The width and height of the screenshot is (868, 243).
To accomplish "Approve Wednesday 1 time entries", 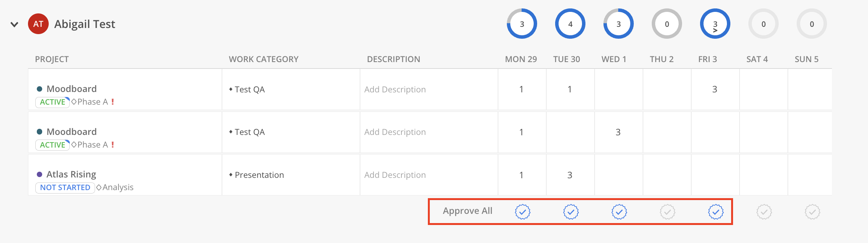I will pyautogui.click(x=619, y=212).
